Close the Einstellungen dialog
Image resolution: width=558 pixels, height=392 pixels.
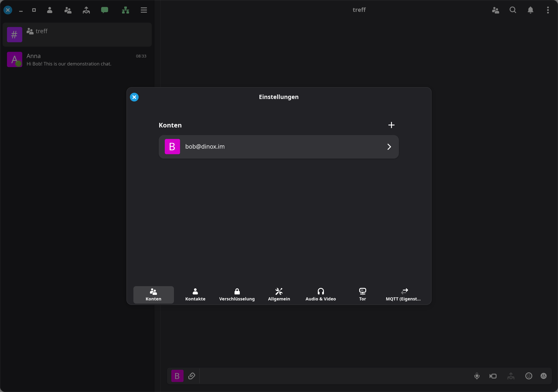tap(134, 97)
